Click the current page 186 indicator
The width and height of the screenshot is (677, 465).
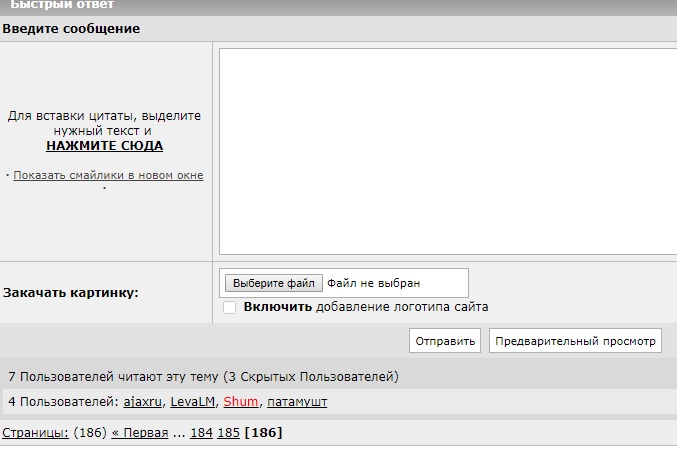[263, 433]
